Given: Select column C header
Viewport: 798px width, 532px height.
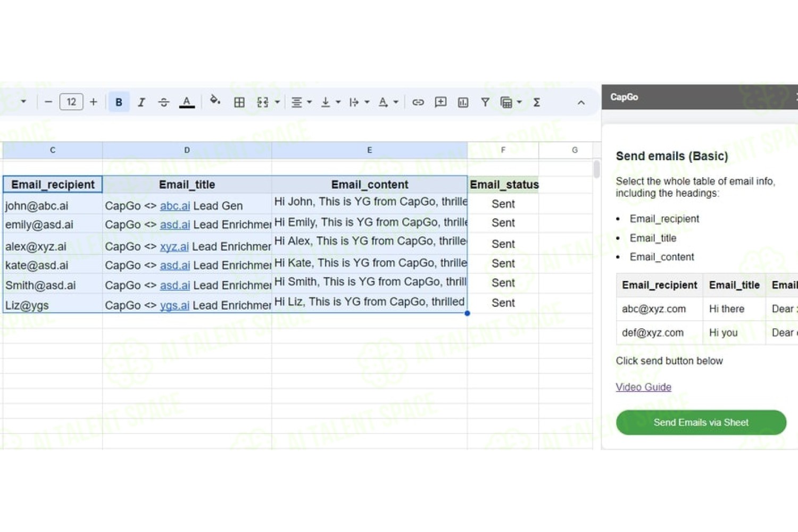Looking at the screenshot, I should 53,151.
